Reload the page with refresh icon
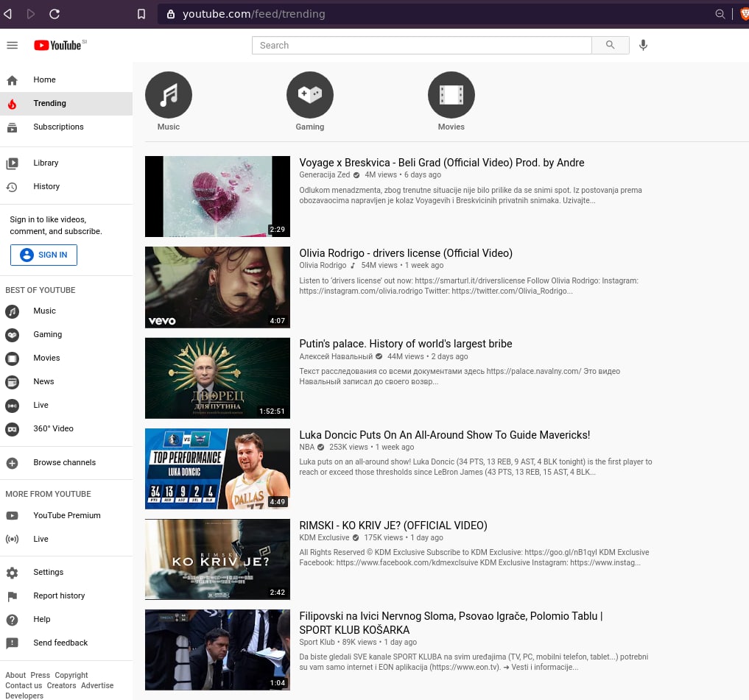749x700 pixels. 54,14
